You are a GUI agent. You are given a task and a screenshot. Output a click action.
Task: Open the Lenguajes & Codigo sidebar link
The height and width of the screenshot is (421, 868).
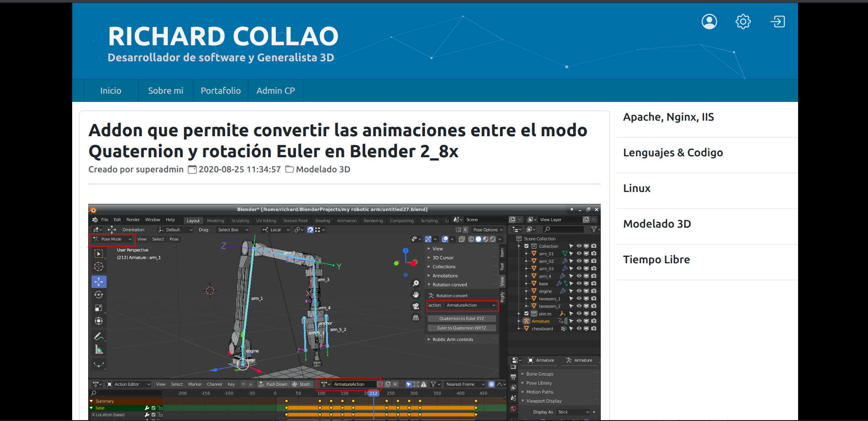pyautogui.click(x=673, y=153)
